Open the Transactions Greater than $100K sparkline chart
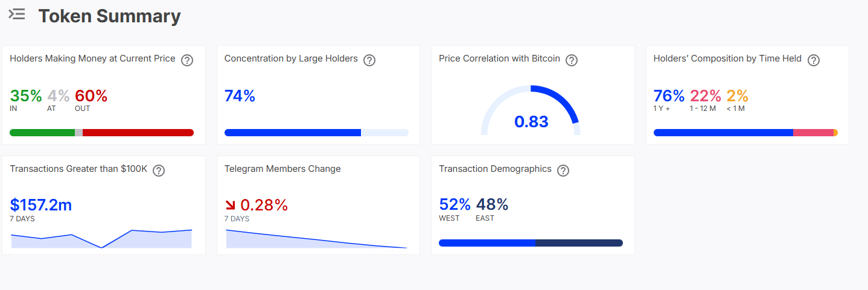This screenshot has height=290, width=868. [x=101, y=239]
